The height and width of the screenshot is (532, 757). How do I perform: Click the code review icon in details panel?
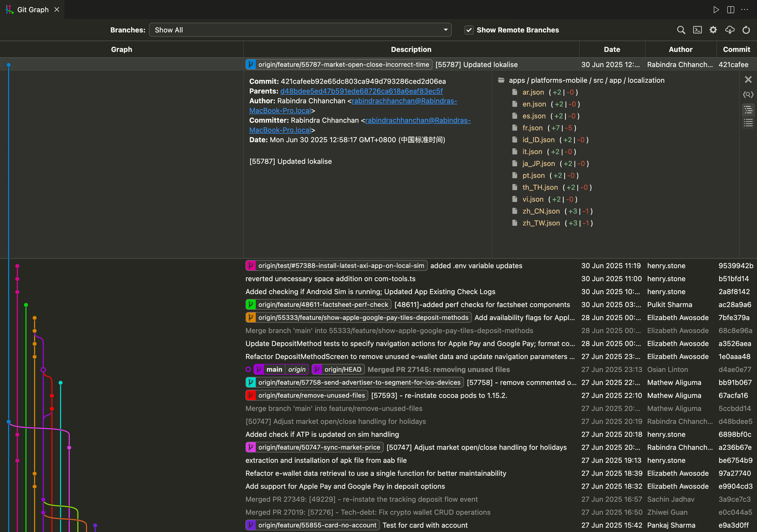click(x=748, y=95)
